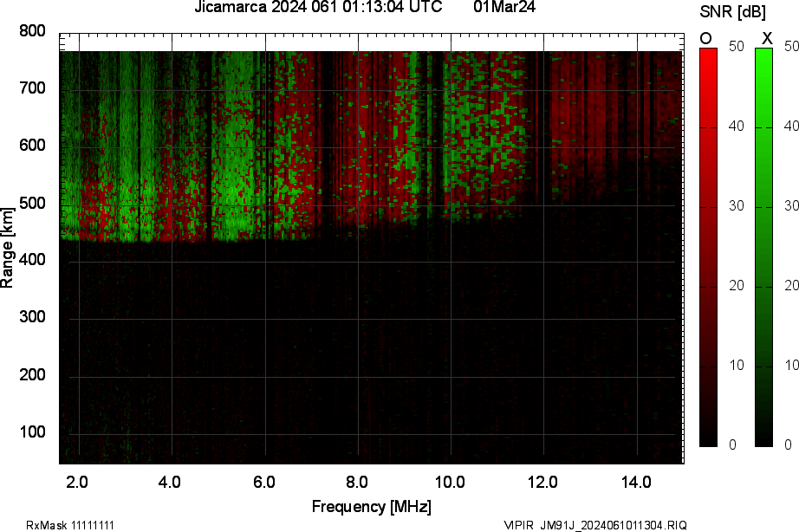
Task: Click the 500 tick on the range axis
Action: click(33, 204)
